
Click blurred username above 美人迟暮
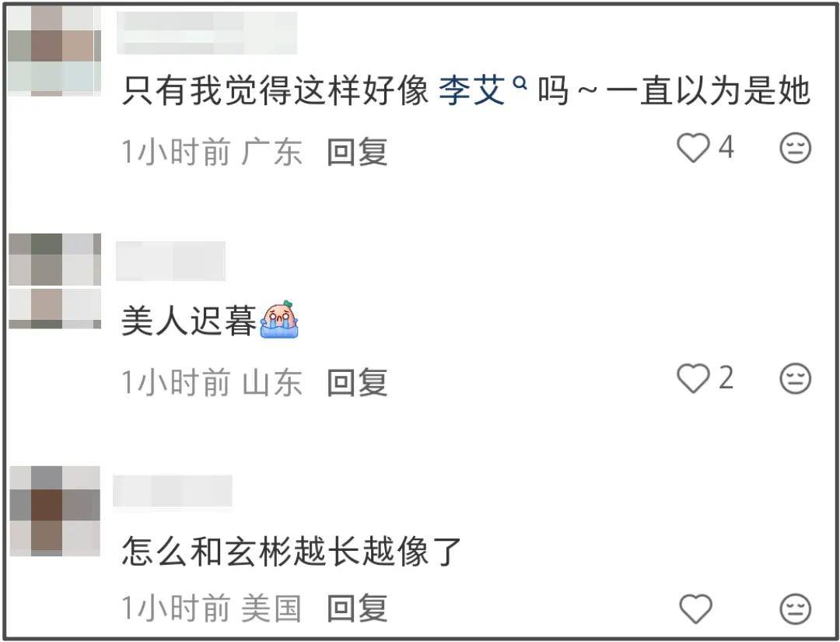coord(170,261)
